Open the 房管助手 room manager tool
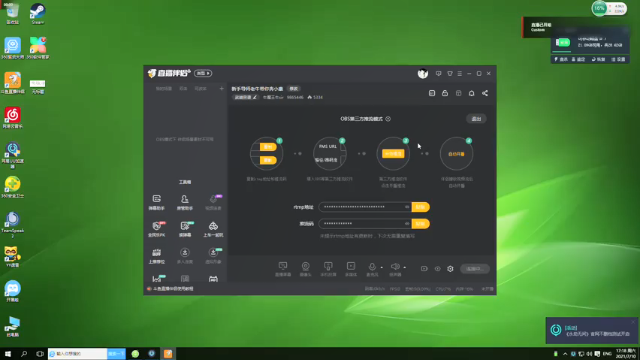 tap(185, 202)
